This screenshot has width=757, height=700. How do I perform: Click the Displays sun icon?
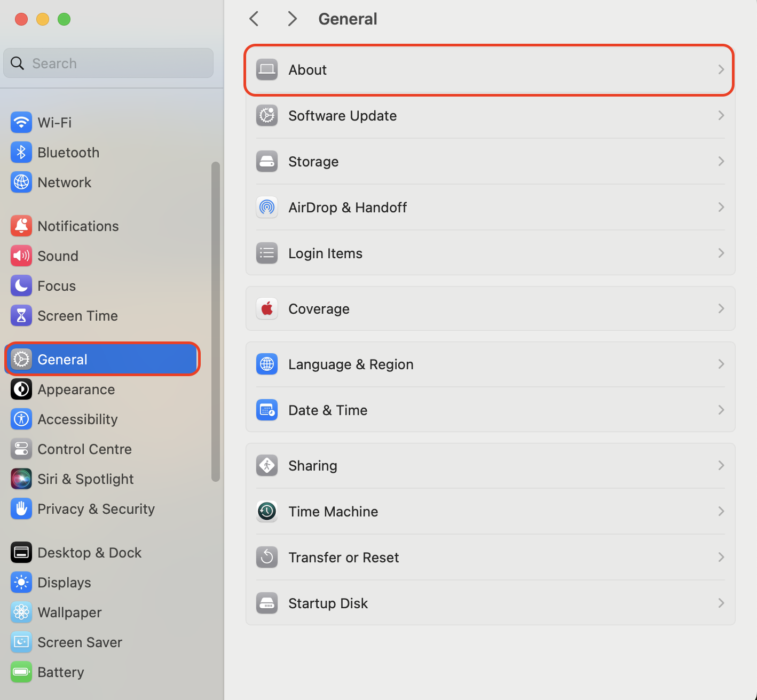tap(21, 583)
